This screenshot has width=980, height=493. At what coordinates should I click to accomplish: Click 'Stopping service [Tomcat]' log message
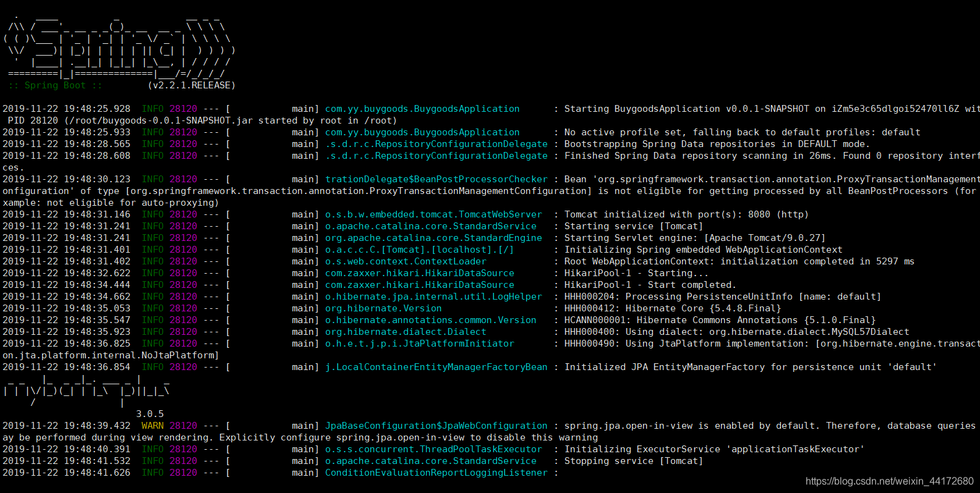coord(633,461)
